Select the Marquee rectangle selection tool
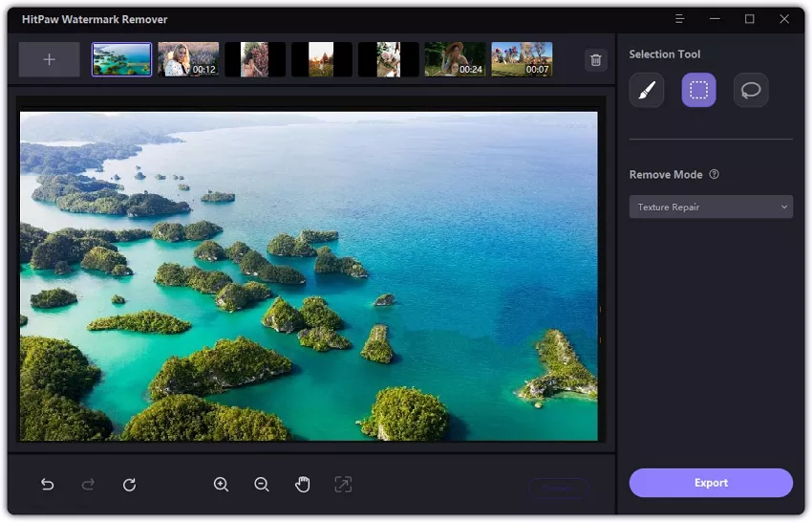The image size is (812, 522). [698, 90]
